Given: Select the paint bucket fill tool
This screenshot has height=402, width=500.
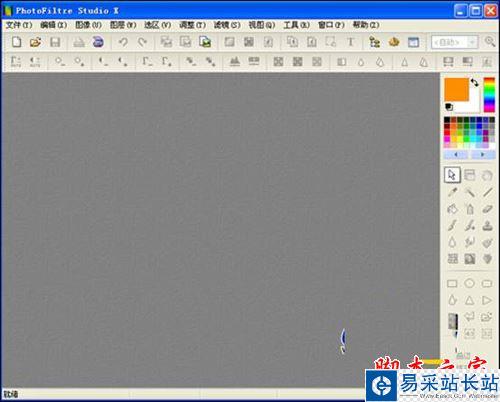Looking at the screenshot, I should coord(452,209).
